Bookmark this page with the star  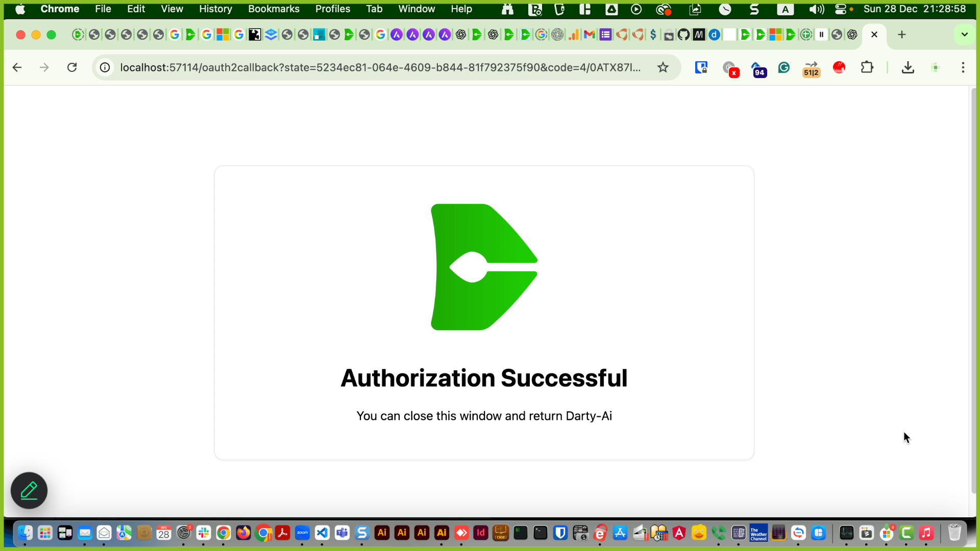click(x=663, y=67)
